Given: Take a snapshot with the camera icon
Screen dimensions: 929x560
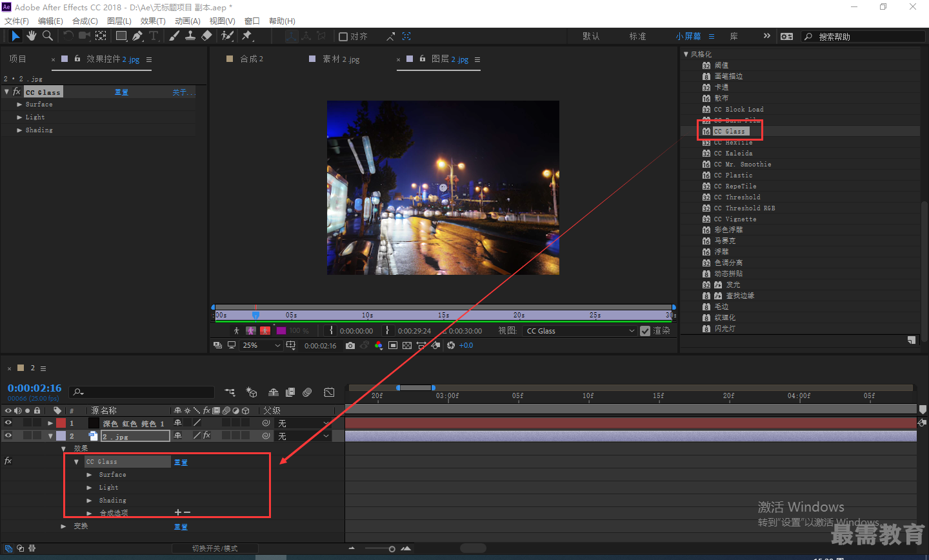Looking at the screenshot, I should (350, 346).
